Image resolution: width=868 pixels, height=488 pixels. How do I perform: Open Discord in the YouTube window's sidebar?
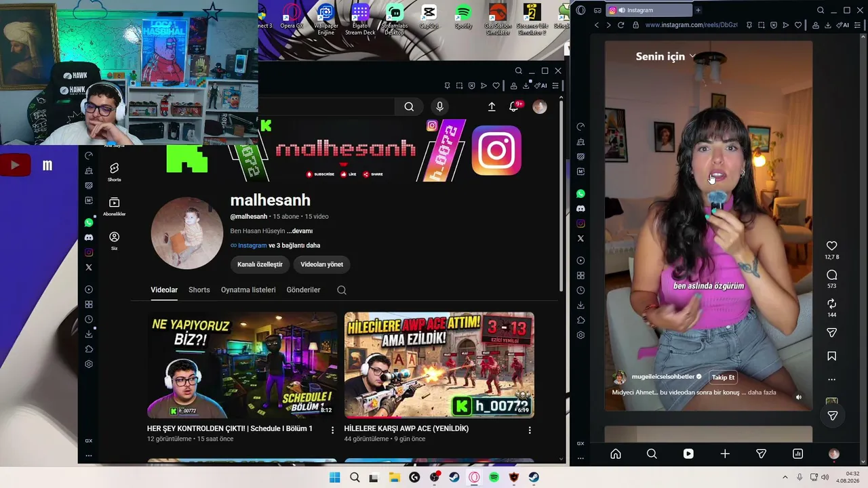[89, 237]
